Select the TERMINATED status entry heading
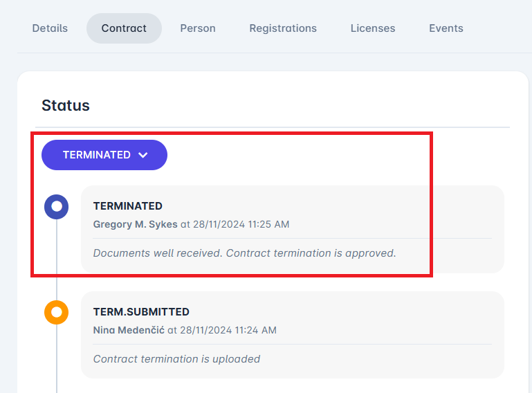 click(x=128, y=206)
